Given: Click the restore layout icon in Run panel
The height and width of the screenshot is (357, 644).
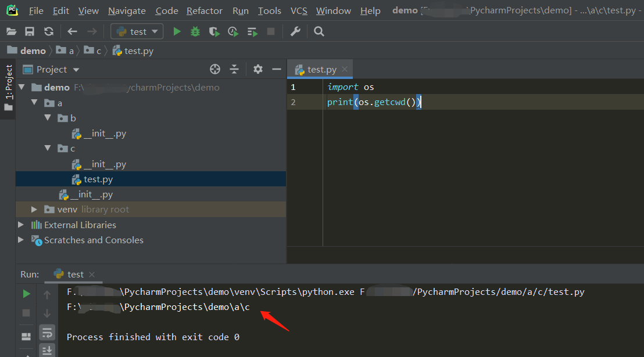Looking at the screenshot, I should point(26,337).
